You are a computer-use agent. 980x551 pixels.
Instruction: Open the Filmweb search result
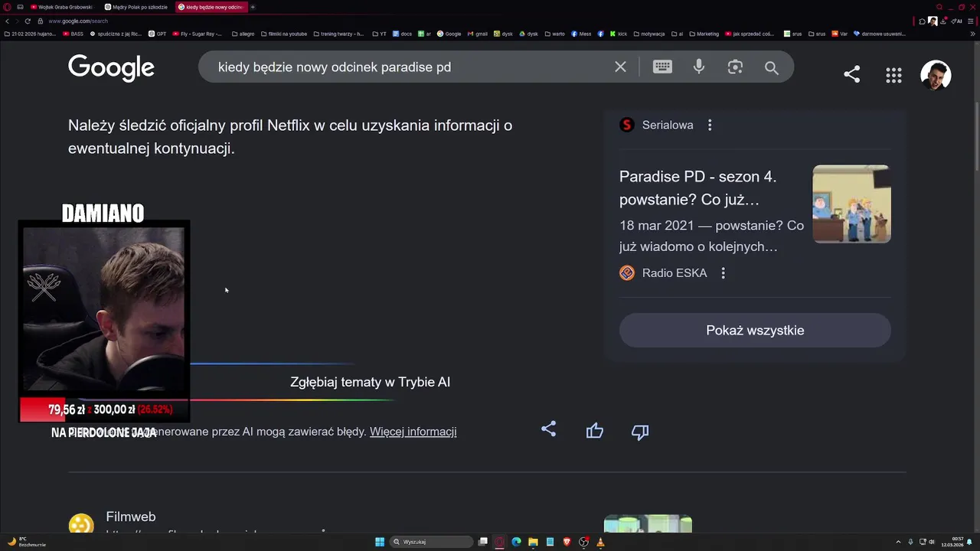(x=131, y=517)
